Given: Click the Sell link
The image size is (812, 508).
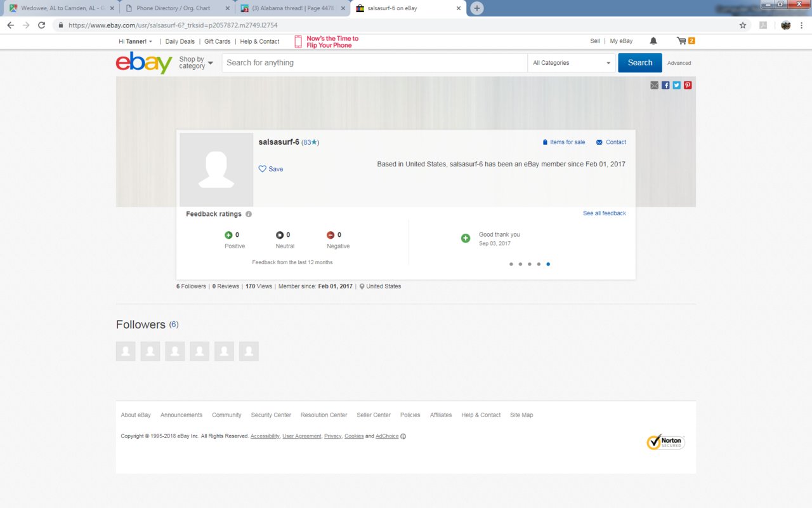Looking at the screenshot, I should [595, 41].
